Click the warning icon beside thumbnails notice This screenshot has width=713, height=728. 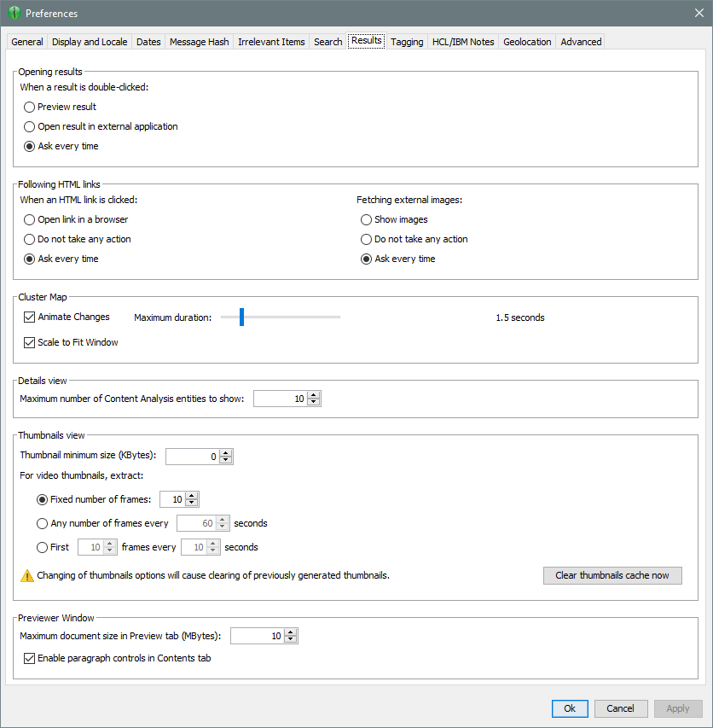click(x=27, y=575)
